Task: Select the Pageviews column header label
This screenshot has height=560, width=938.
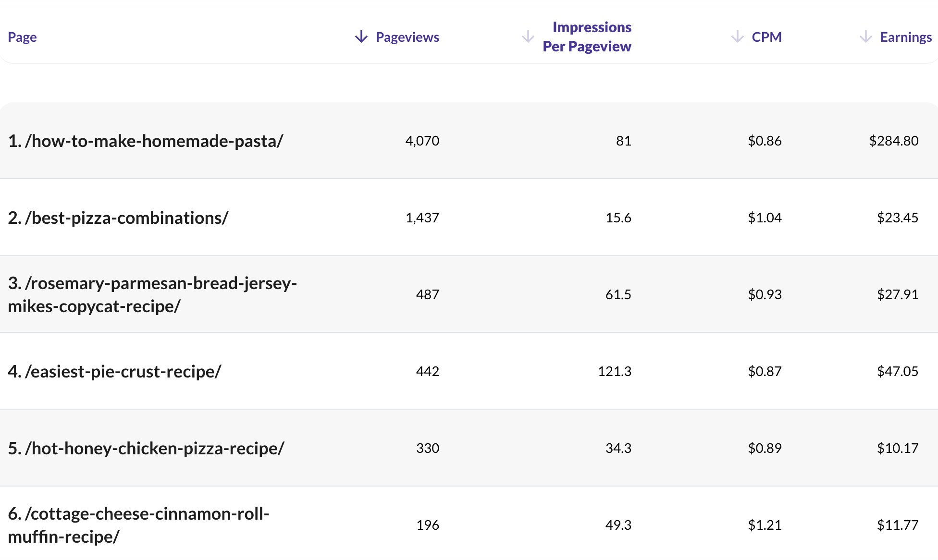Action: 407,37
